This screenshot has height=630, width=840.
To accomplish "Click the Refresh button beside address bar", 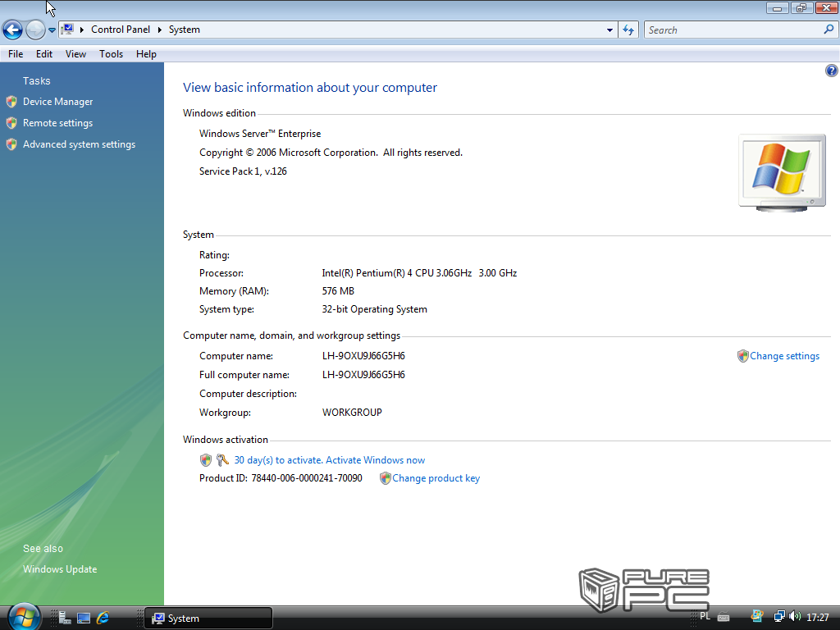I will tap(628, 30).
